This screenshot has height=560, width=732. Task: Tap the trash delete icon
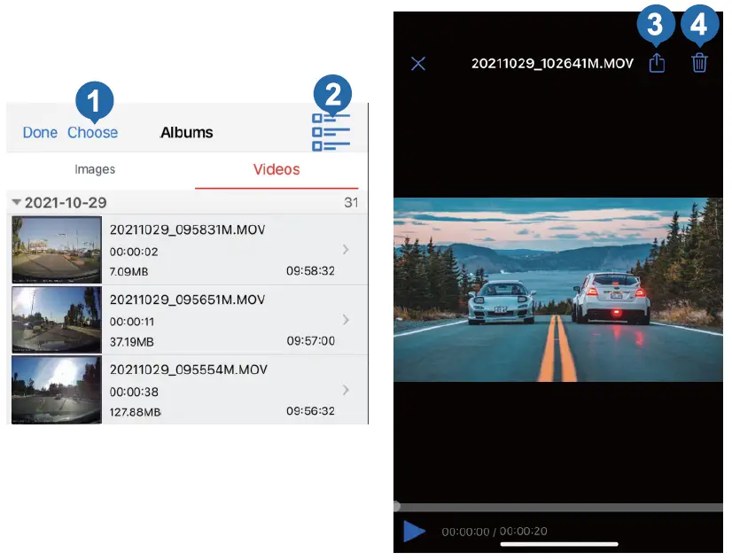pyautogui.click(x=699, y=64)
